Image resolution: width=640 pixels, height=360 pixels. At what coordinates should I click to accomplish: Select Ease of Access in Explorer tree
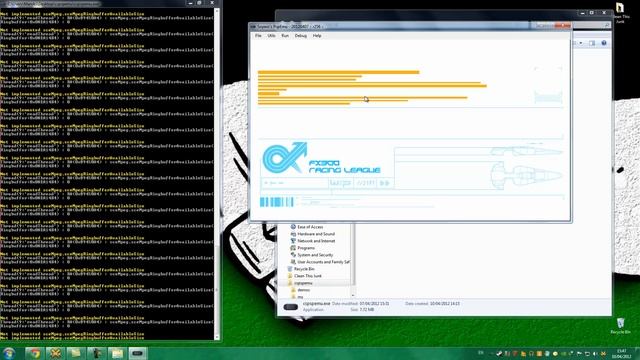click(x=310, y=227)
